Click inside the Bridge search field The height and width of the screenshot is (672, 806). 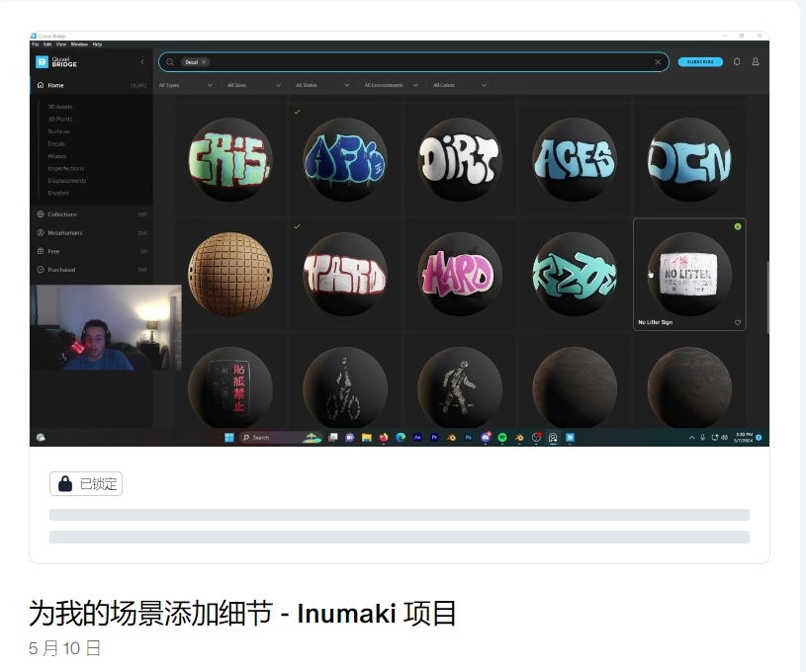(413, 62)
